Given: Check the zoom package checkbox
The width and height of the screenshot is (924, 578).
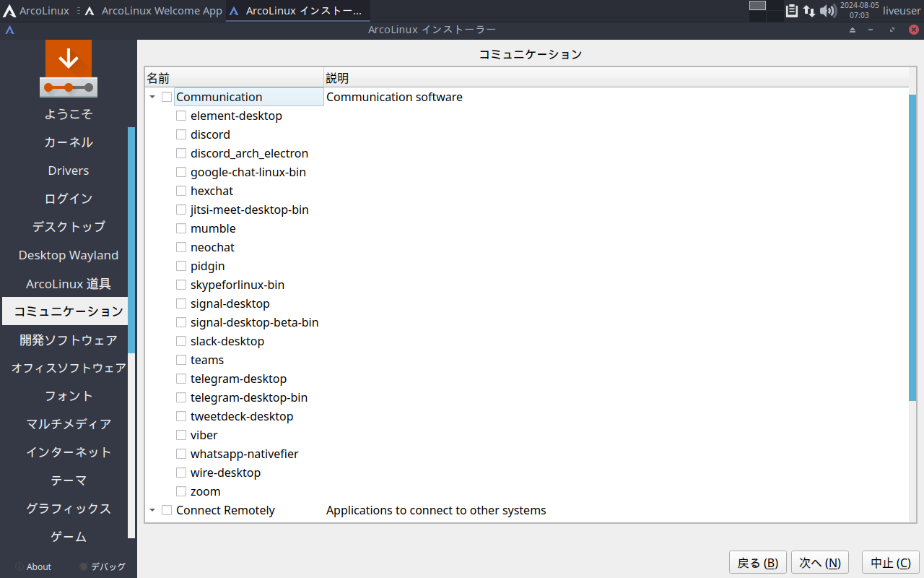Looking at the screenshot, I should click(181, 491).
